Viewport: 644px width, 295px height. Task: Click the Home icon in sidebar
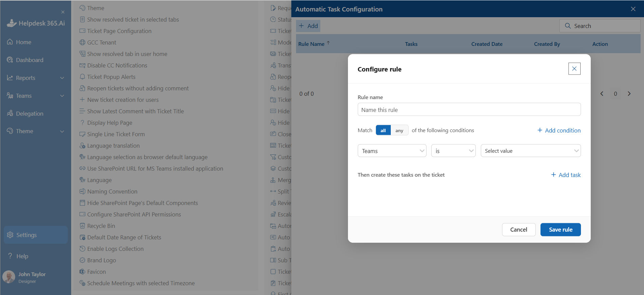coord(10,42)
